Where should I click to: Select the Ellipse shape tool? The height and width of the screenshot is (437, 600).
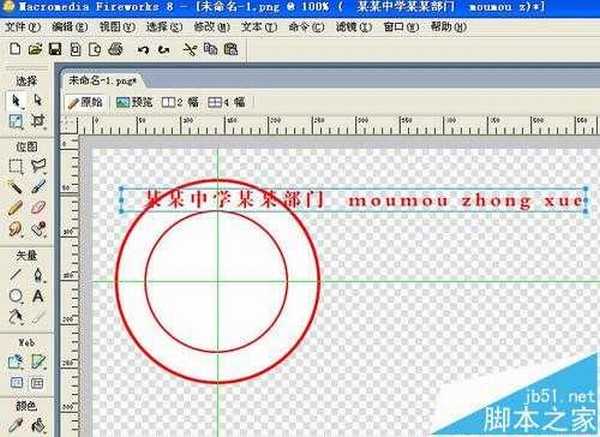coord(16,296)
